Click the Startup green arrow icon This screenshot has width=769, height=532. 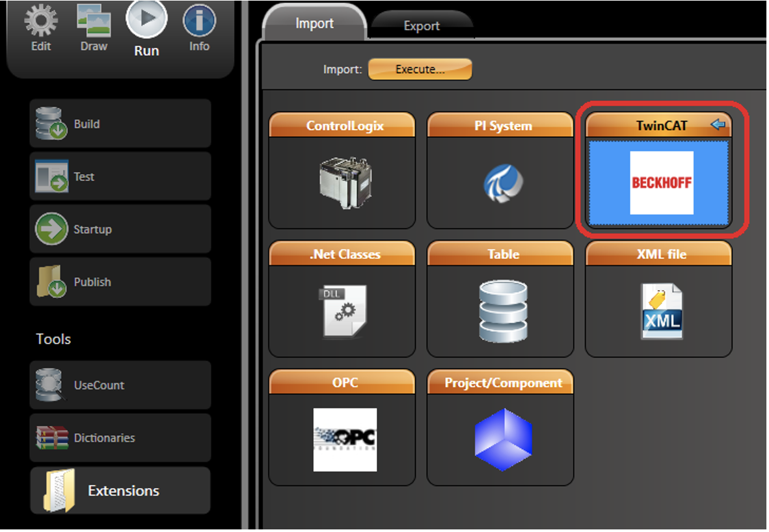51,229
